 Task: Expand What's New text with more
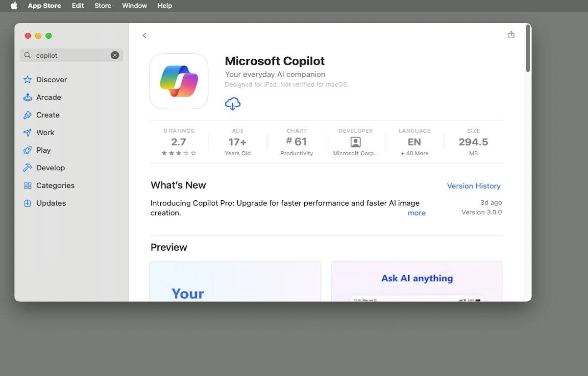(x=416, y=213)
